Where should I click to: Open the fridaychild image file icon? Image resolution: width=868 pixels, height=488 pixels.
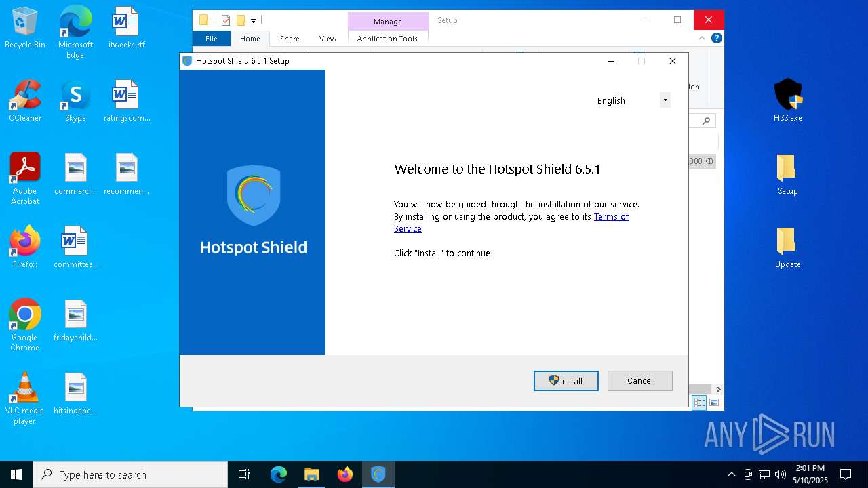[x=75, y=321]
